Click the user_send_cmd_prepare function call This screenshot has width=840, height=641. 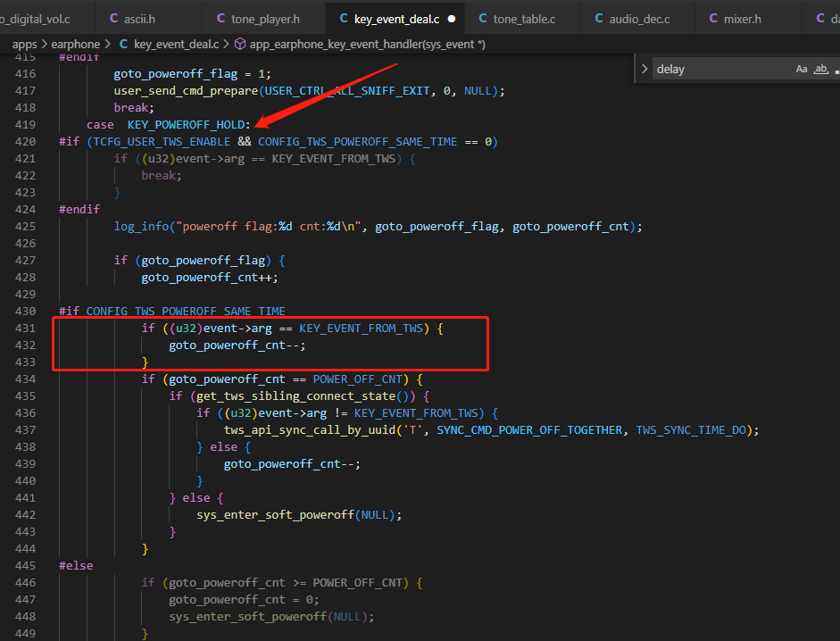(x=186, y=91)
